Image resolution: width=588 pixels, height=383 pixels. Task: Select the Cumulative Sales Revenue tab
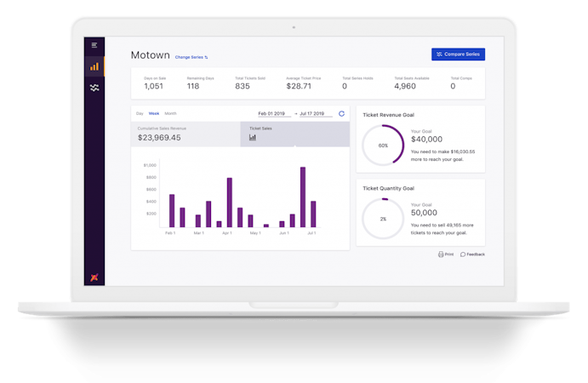tap(186, 134)
